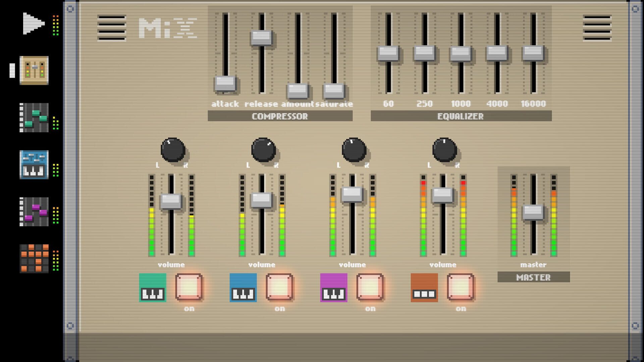
Task: Click the blue keyboard icon on the second channel
Action: click(243, 288)
